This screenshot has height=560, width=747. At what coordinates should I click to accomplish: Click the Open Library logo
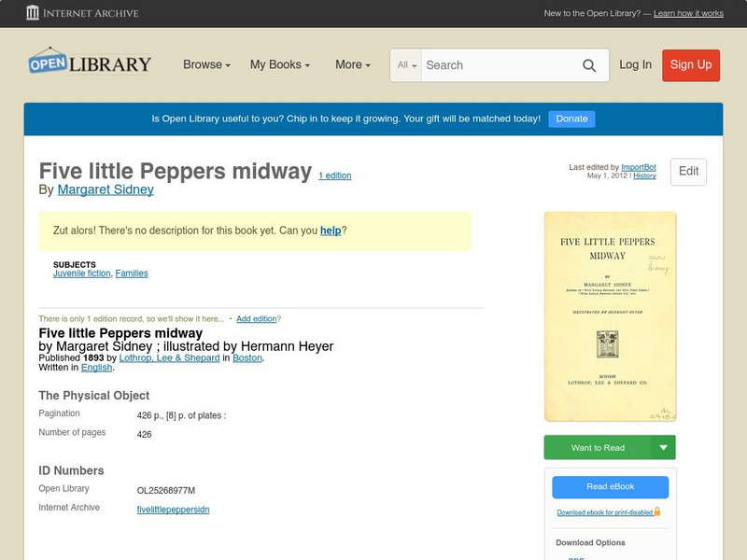click(89, 62)
